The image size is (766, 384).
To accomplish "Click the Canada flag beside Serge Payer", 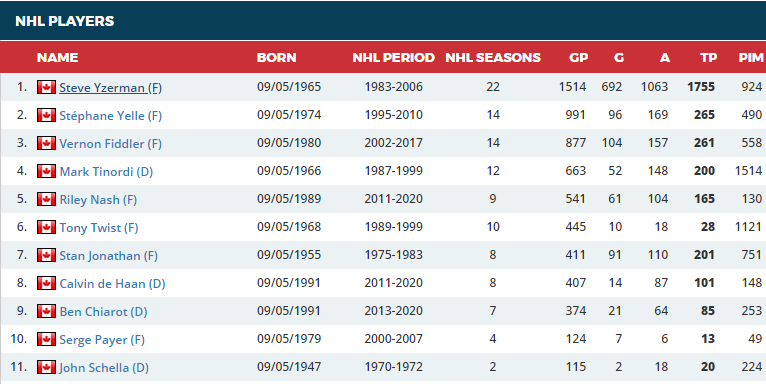I will [x=46, y=339].
